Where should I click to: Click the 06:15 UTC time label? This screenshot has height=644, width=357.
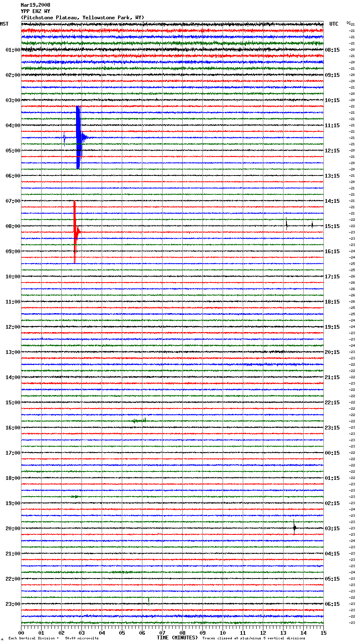pyautogui.click(x=332, y=604)
